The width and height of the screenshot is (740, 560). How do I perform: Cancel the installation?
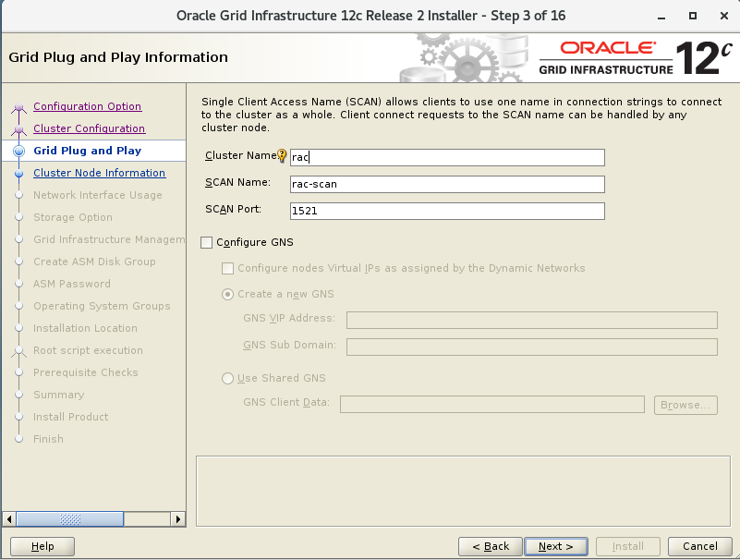(x=700, y=546)
